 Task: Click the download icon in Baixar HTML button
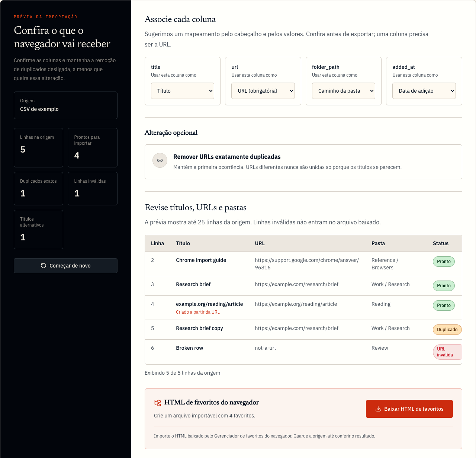378,409
